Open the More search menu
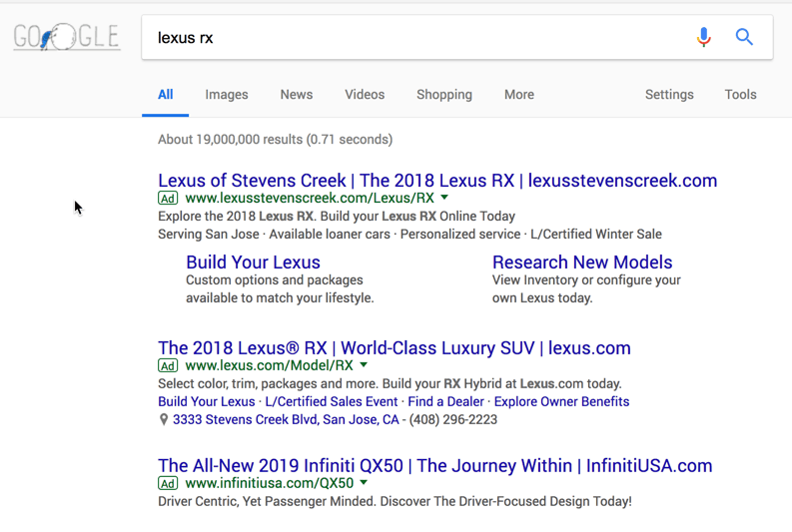The width and height of the screenshot is (792, 532). click(x=518, y=95)
